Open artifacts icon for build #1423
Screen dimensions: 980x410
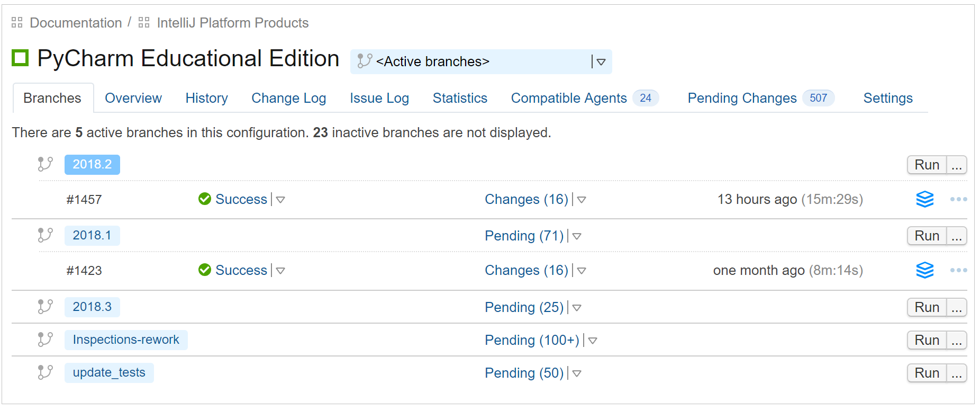click(x=924, y=270)
